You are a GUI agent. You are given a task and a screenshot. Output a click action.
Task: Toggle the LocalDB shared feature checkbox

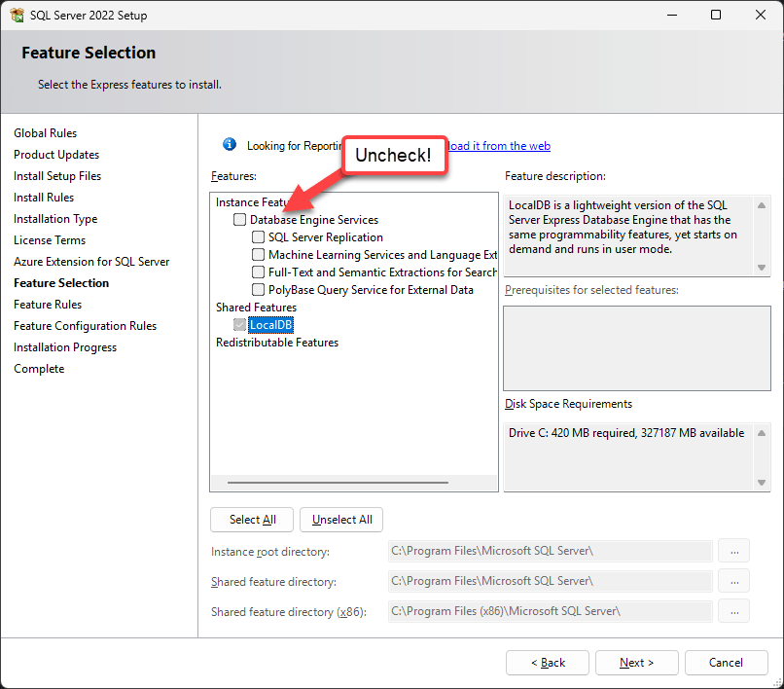click(x=240, y=325)
